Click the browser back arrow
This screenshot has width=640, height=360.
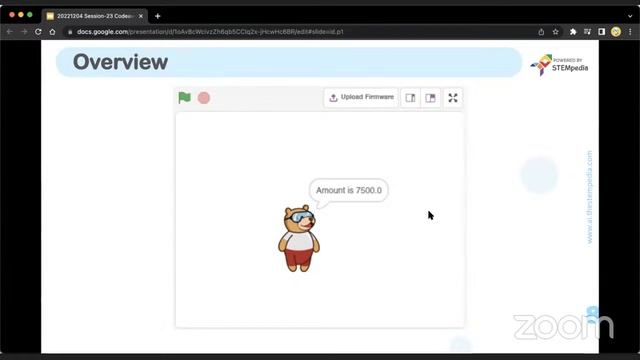coord(10,31)
